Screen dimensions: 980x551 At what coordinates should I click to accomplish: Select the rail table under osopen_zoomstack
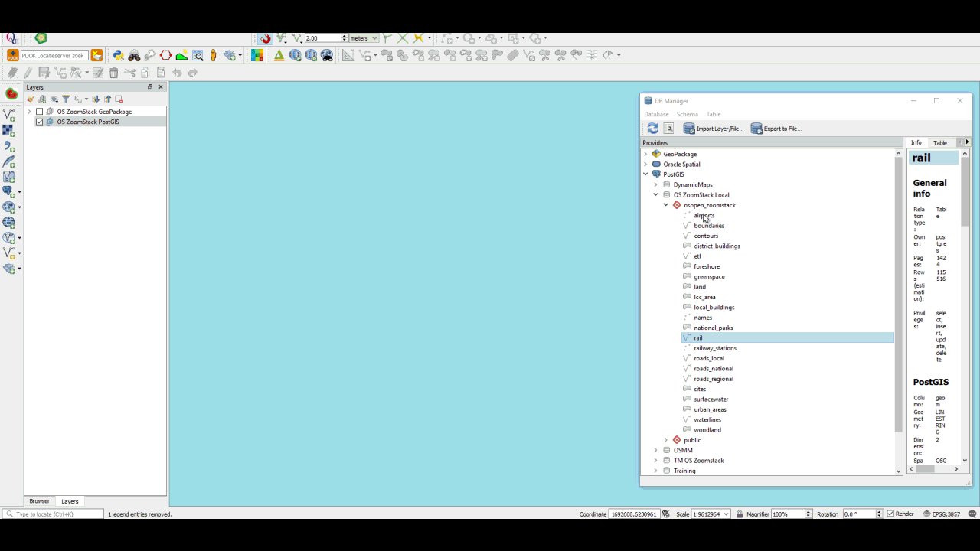698,337
